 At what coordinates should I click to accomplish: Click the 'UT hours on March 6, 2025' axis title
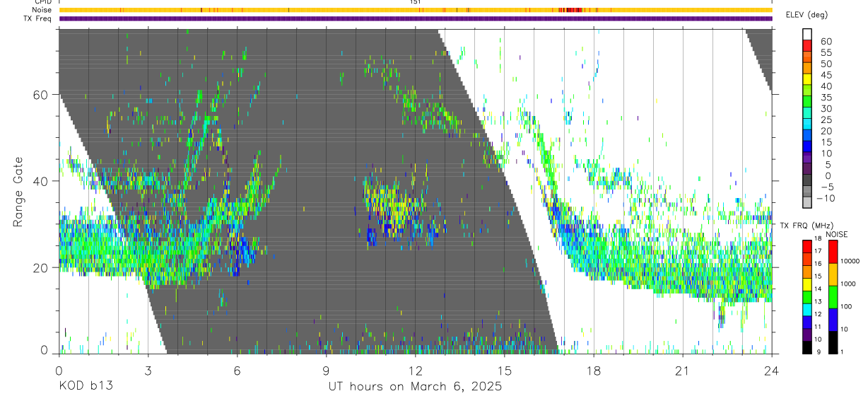[415, 386]
